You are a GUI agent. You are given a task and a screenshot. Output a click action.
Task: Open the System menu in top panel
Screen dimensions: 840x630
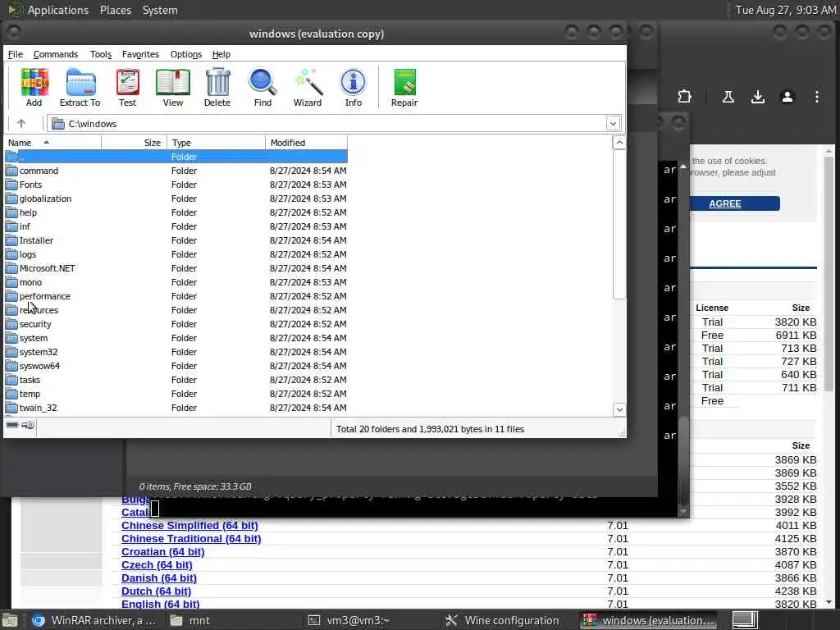[160, 10]
